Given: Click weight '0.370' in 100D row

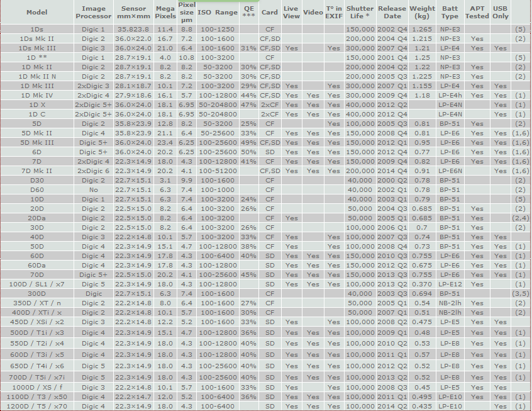Looking at the screenshot, I should [422, 284].
